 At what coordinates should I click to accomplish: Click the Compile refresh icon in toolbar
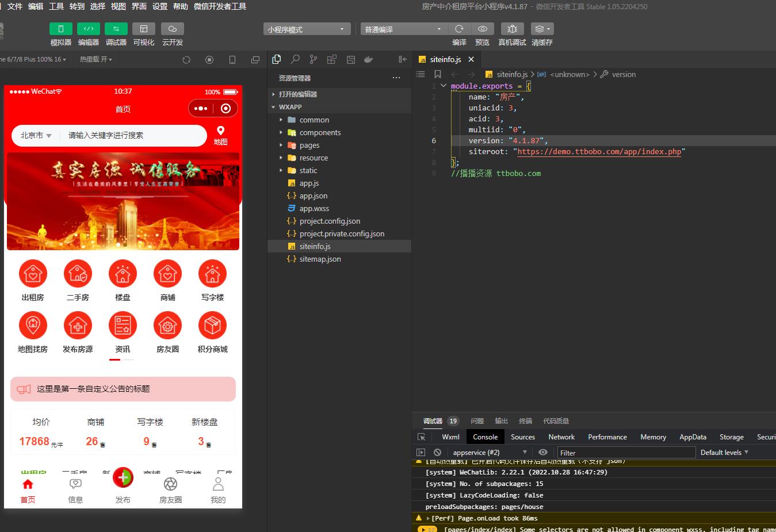click(x=459, y=29)
